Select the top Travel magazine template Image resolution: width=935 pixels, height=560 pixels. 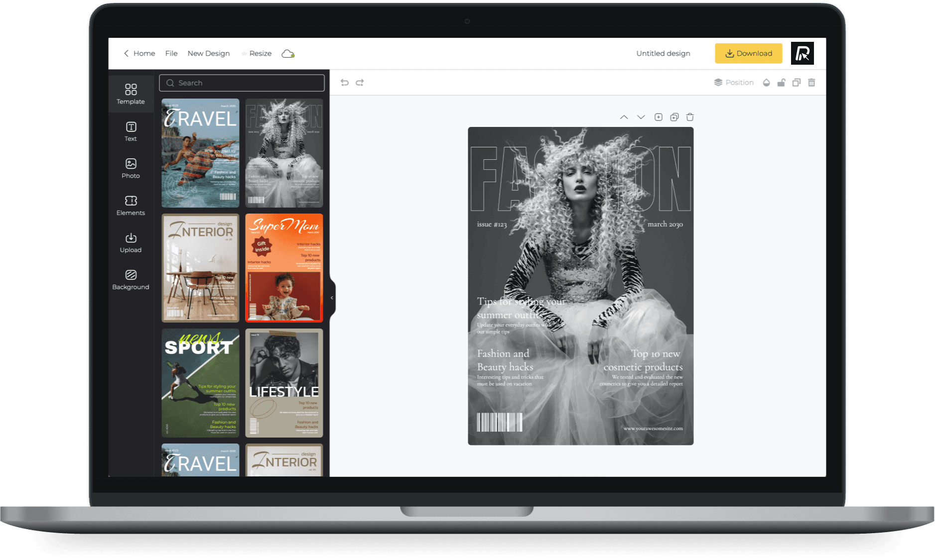pyautogui.click(x=200, y=153)
